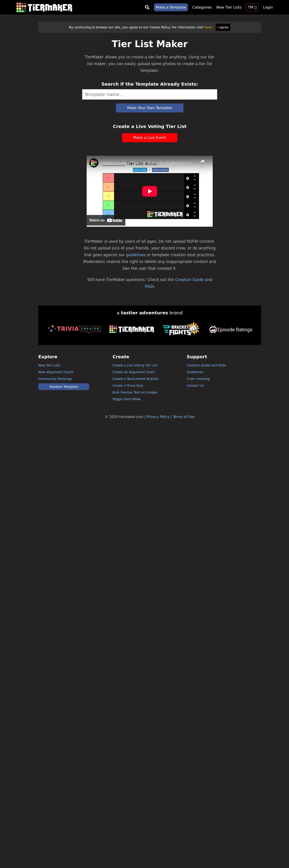This screenshot has height=868, width=289.
Task: Open Contact Us footer link
Action: [x=195, y=386]
